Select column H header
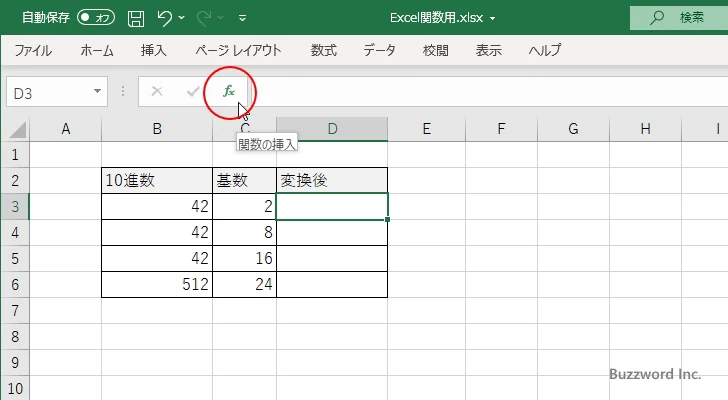 coord(645,129)
